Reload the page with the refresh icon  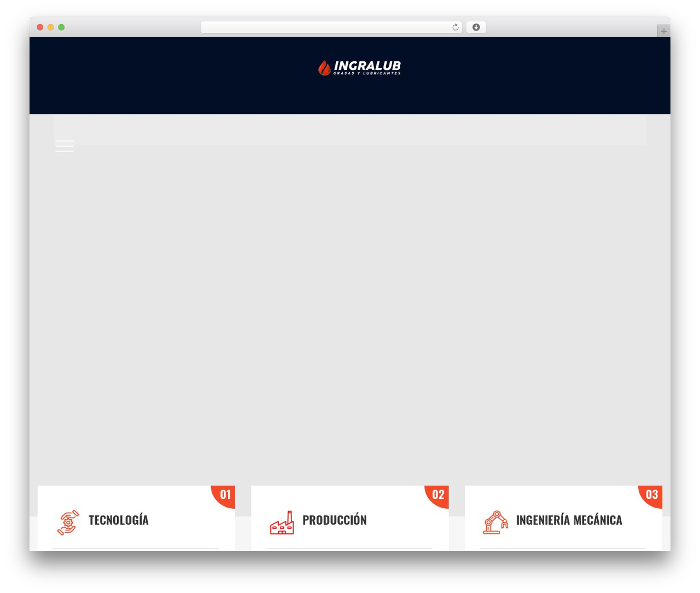455,27
